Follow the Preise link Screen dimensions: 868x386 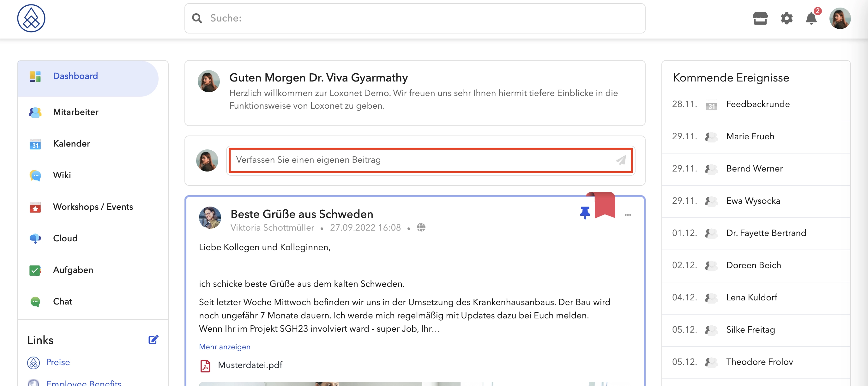click(58, 362)
